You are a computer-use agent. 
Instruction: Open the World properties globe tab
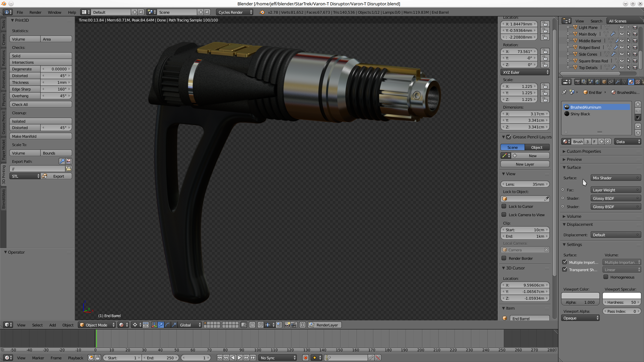coord(597,82)
